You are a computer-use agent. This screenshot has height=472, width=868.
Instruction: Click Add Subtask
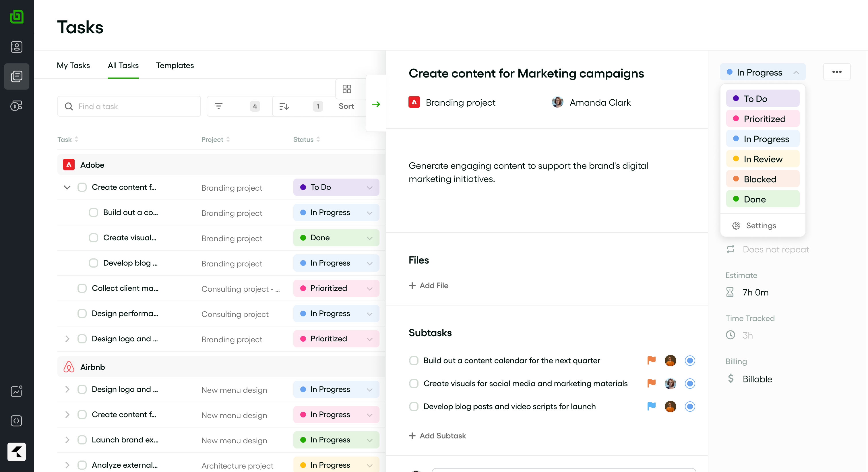point(437,436)
